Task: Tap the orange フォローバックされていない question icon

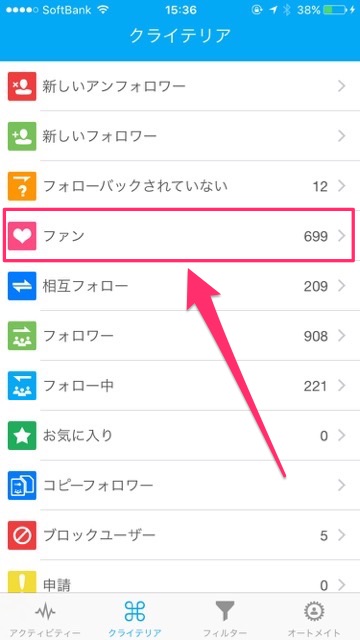Action: point(22,186)
